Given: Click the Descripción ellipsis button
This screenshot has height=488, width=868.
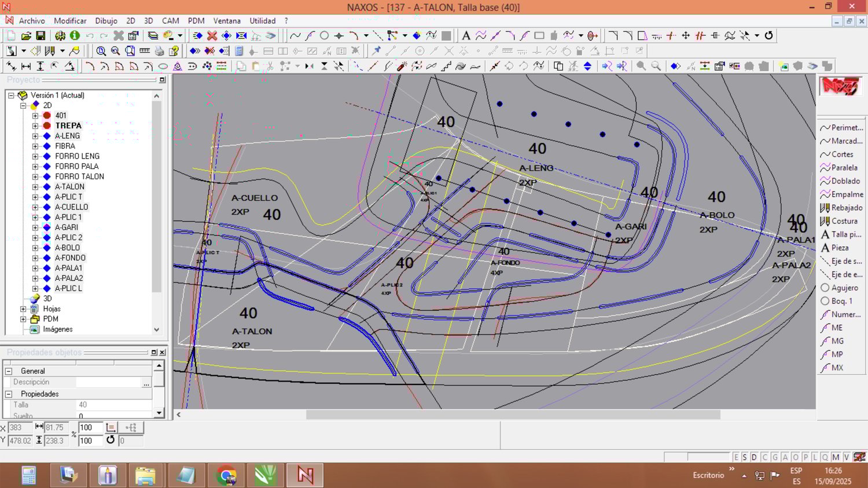Looking at the screenshot, I should pyautogui.click(x=146, y=383).
